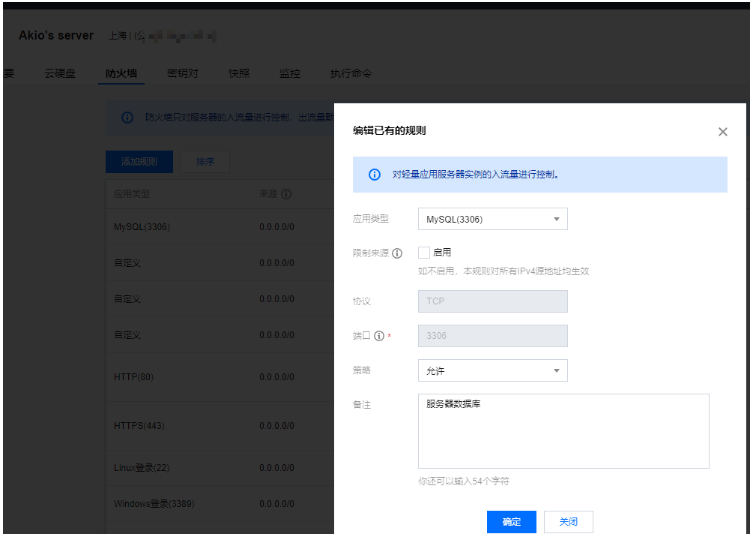This screenshot has width=751, height=534.
Task: Click the info icon next to 限制来源
Action: [x=397, y=253]
